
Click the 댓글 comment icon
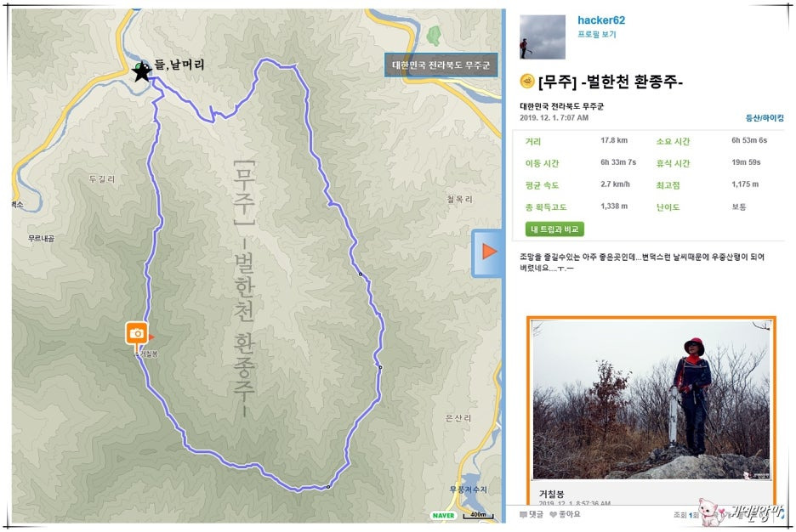pyautogui.click(x=523, y=515)
